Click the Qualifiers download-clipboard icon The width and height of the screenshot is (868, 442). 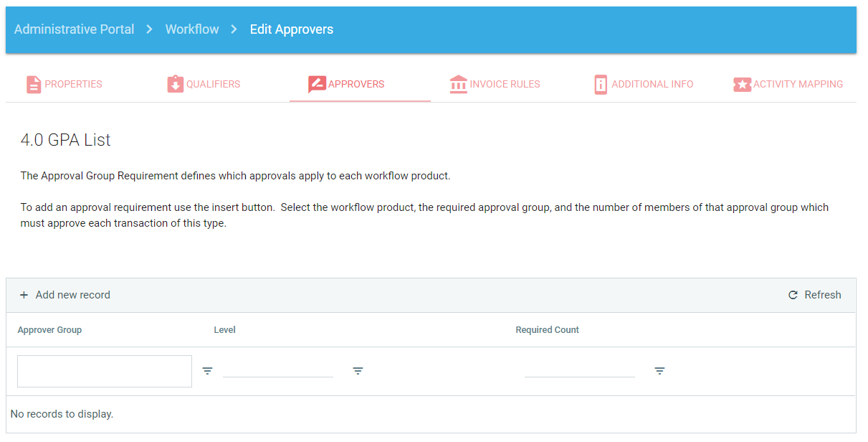(175, 85)
